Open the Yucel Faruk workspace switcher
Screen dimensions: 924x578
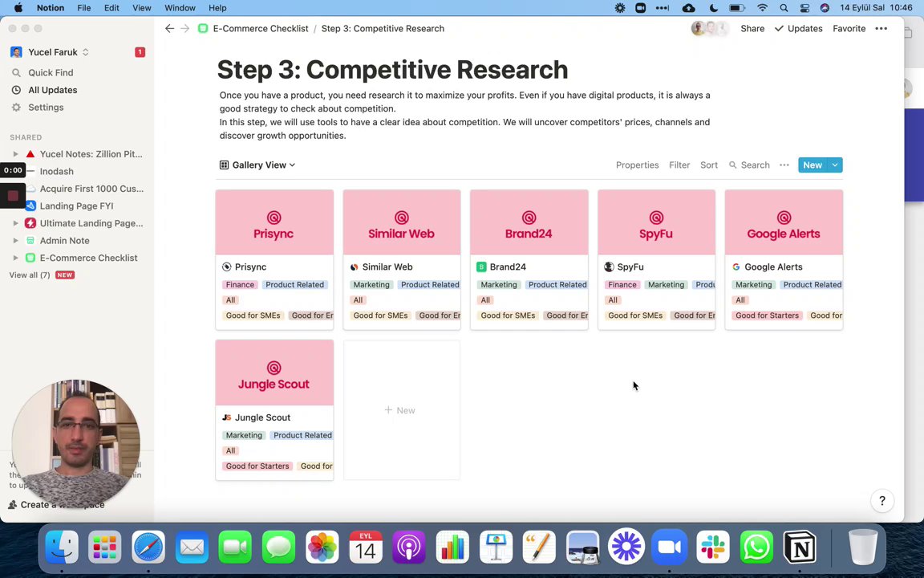click(x=50, y=52)
